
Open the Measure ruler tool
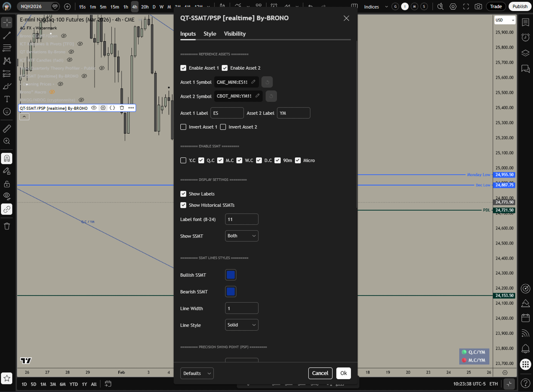[x=7, y=128]
